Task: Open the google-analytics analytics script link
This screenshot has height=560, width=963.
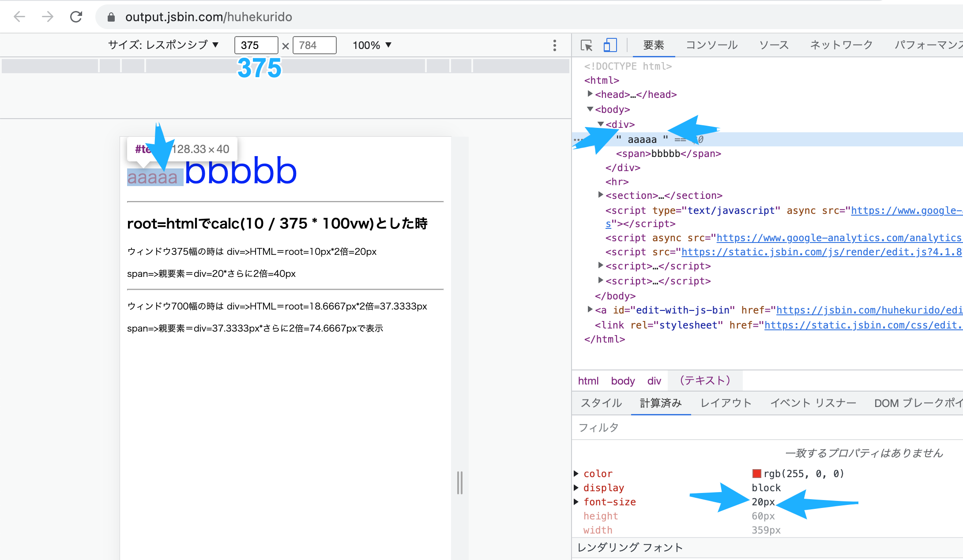Action: click(x=839, y=238)
